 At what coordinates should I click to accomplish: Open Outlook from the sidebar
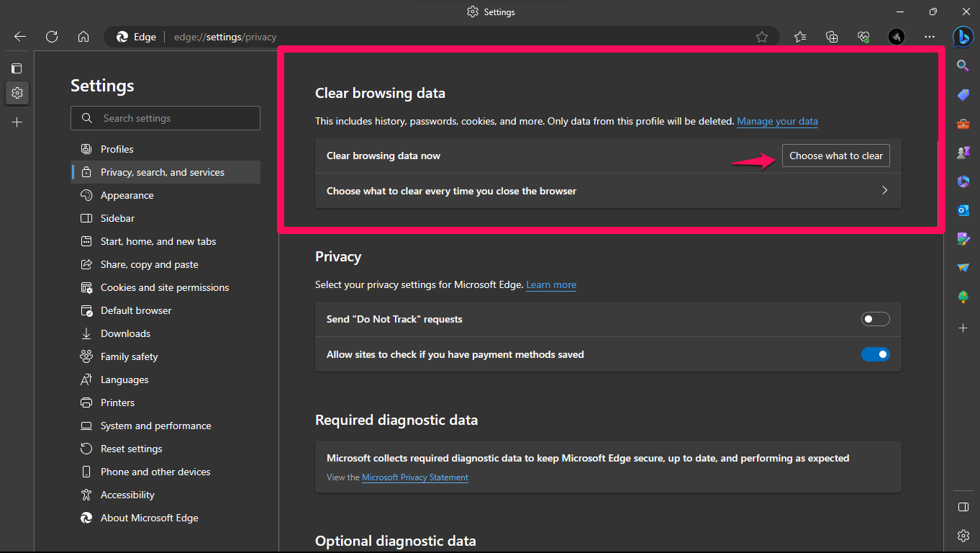coord(963,210)
